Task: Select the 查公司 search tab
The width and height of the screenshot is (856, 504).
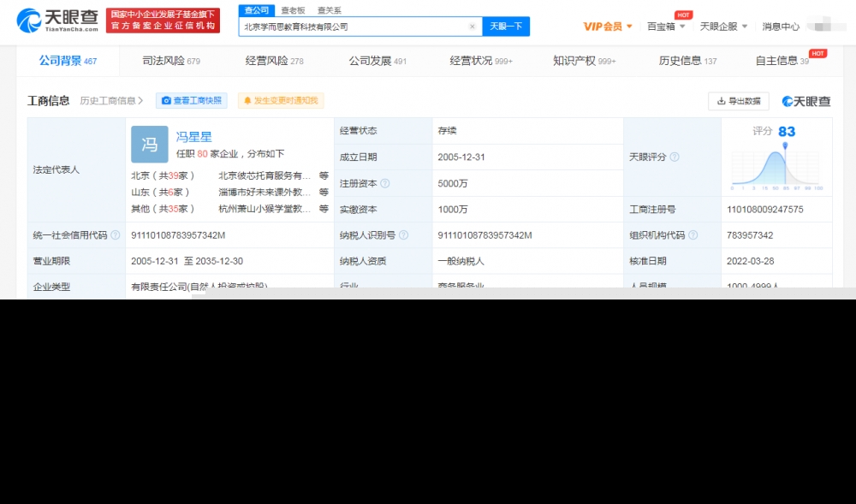Action: [257, 10]
